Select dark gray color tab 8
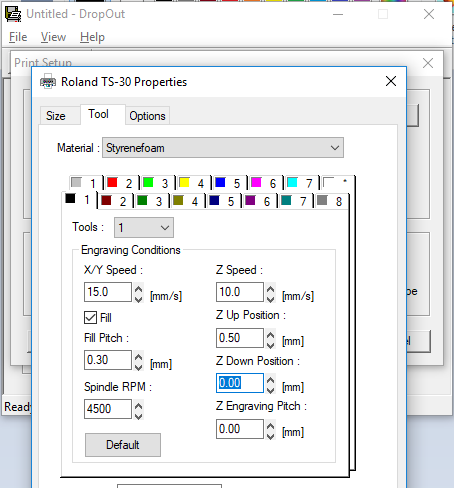The image size is (454, 488). coord(331,201)
